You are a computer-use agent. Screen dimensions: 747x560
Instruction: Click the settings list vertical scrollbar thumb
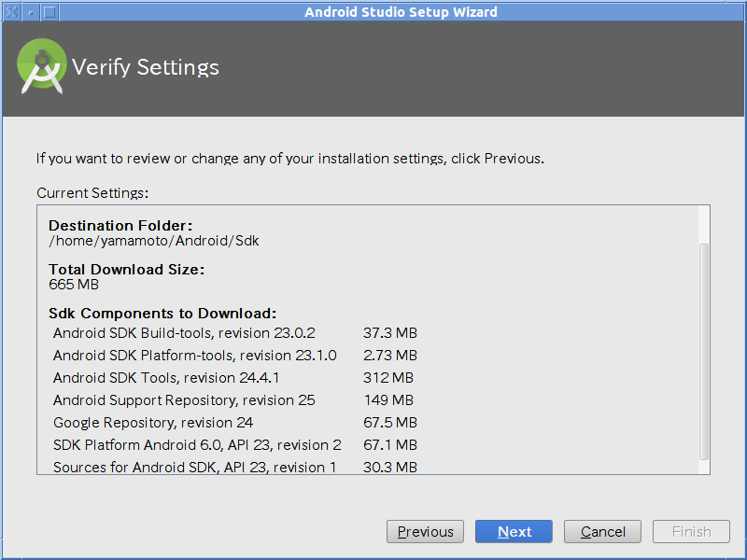pyautogui.click(x=704, y=352)
